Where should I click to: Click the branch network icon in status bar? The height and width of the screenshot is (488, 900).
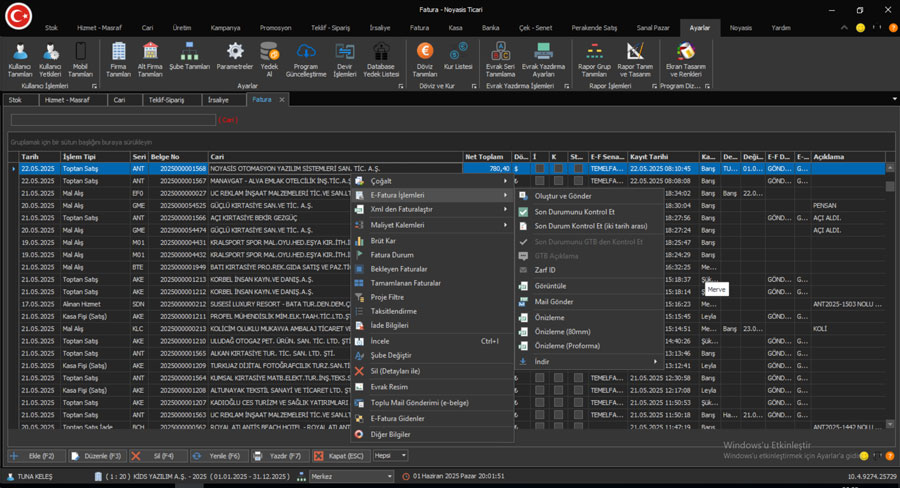(x=301, y=477)
